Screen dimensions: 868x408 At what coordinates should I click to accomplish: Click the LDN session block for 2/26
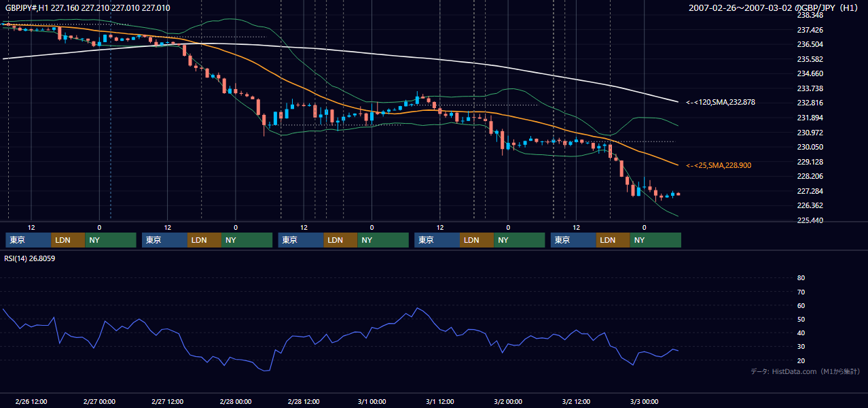coord(69,240)
